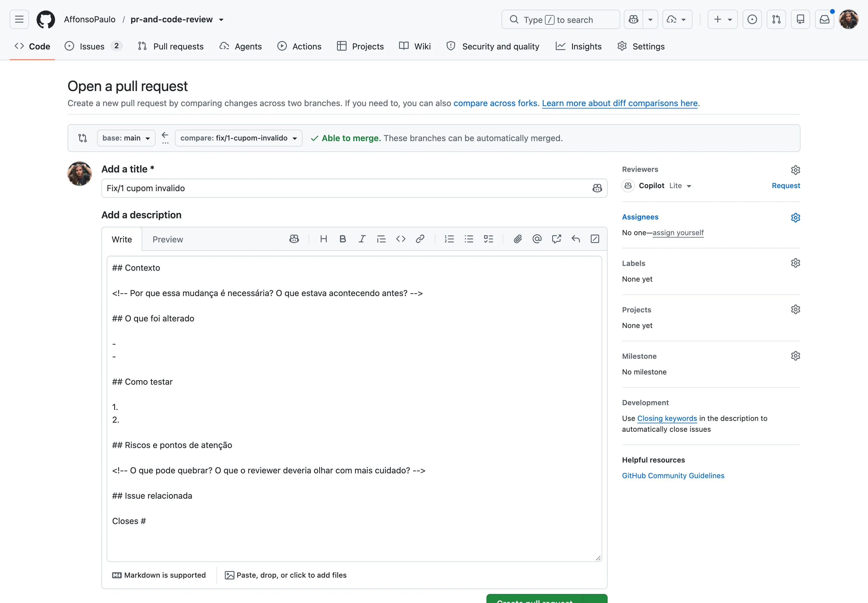Insert a numbered list

[449, 239]
